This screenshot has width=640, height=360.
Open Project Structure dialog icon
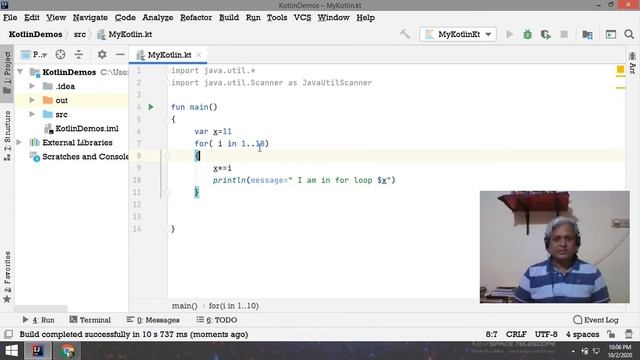point(587,35)
